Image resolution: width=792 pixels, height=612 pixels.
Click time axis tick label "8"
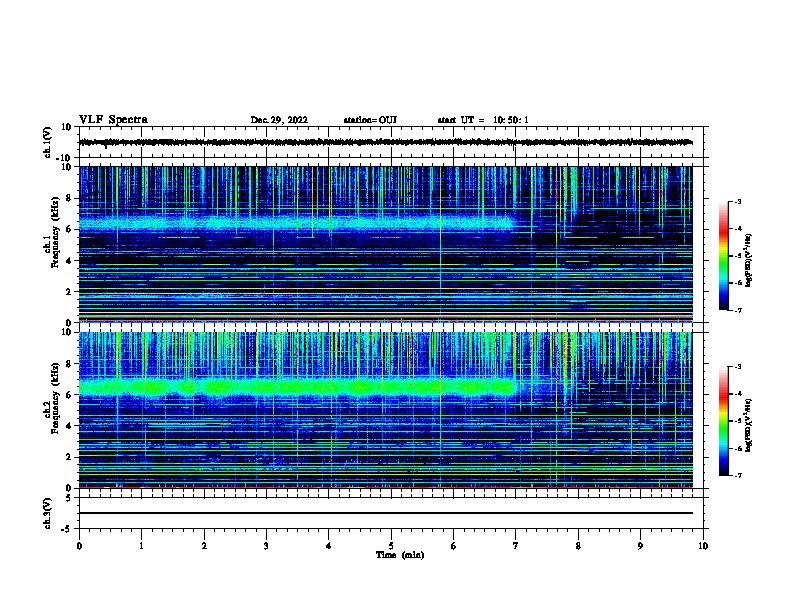click(x=578, y=546)
